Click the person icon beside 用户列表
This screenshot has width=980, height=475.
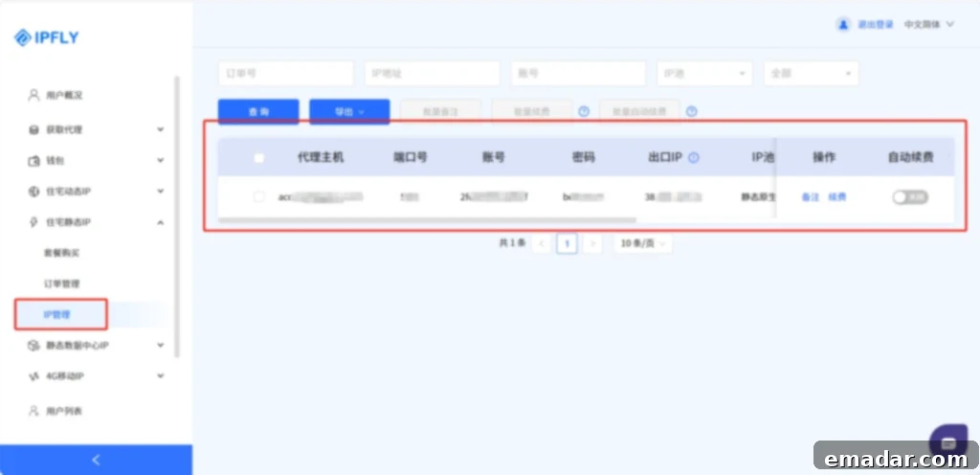[x=33, y=411]
